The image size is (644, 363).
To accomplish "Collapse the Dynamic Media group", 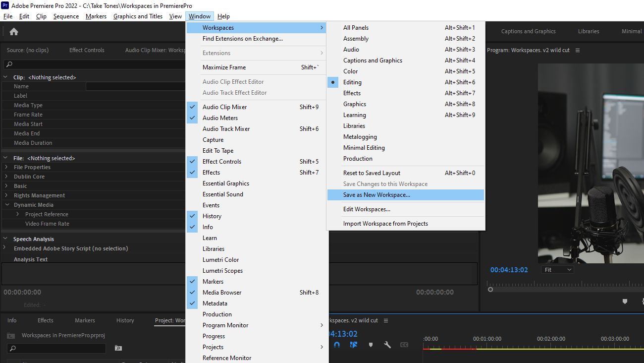I will pyautogui.click(x=6, y=205).
